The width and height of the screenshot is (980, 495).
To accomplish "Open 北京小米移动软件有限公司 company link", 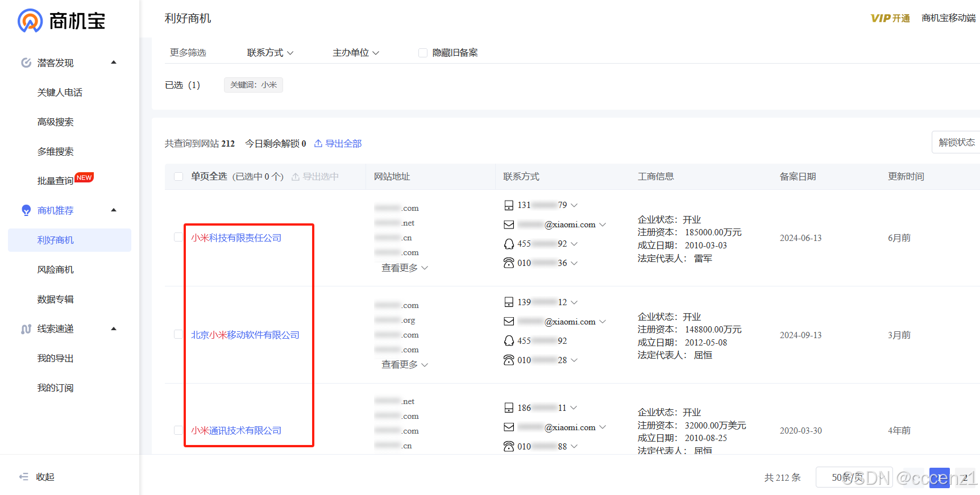I will [245, 335].
